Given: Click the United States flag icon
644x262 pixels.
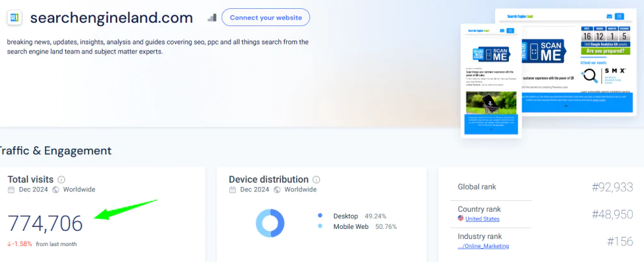Looking at the screenshot, I should point(461,219).
